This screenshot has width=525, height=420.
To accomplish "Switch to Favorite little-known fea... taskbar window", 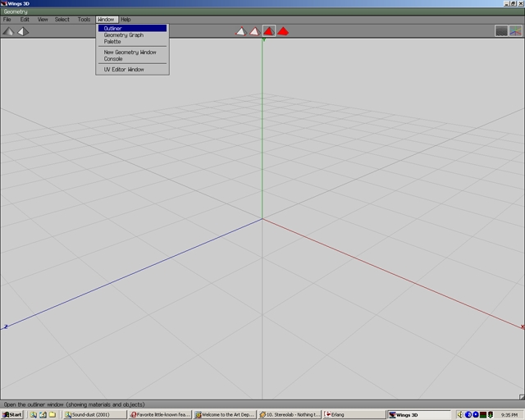I will pyautogui.click(x=161, y=414).
